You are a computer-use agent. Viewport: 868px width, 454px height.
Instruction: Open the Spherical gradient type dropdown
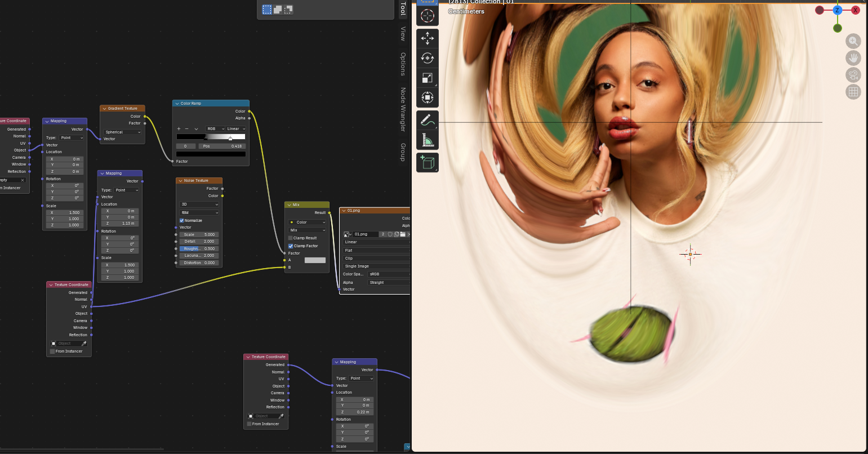(122, 132)
